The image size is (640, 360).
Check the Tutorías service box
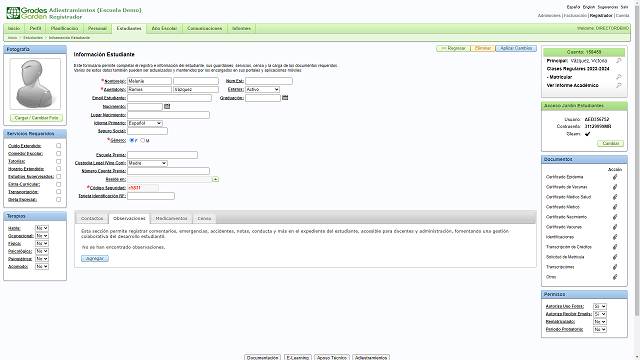tap(58, 161)
